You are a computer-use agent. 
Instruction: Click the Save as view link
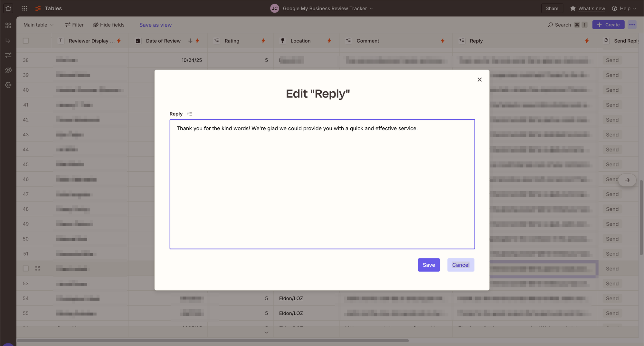coord(156,25)
